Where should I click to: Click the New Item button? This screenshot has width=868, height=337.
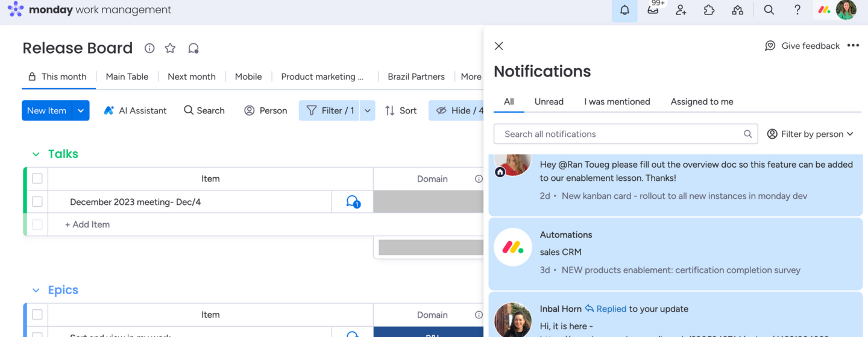point(46,110)
